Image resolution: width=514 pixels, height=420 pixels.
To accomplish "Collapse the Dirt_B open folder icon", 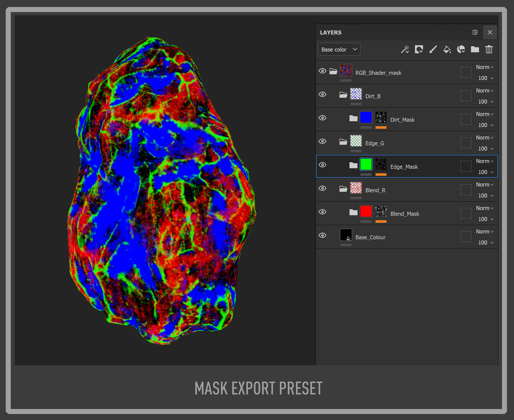I will (x=343, y=95).
